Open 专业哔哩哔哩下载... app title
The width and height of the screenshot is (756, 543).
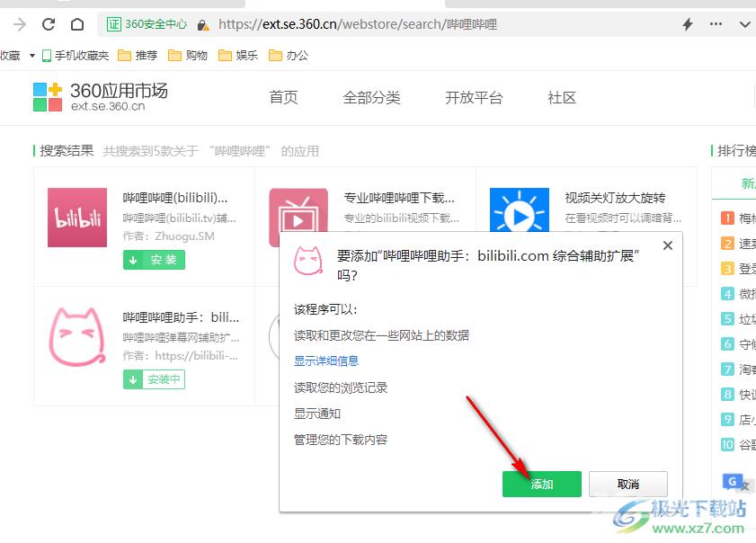(x=399, y=198)
